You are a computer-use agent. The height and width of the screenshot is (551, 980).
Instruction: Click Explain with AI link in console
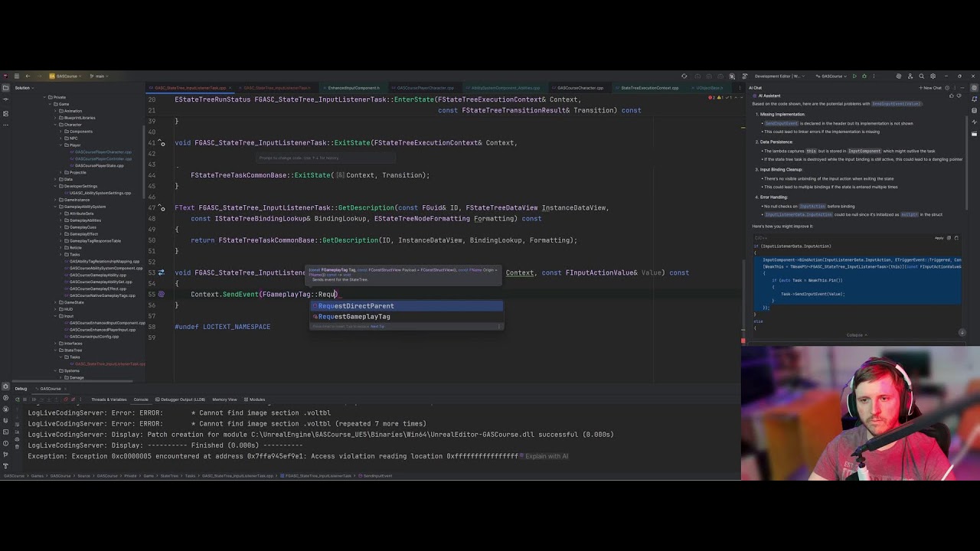coord(546,456)
